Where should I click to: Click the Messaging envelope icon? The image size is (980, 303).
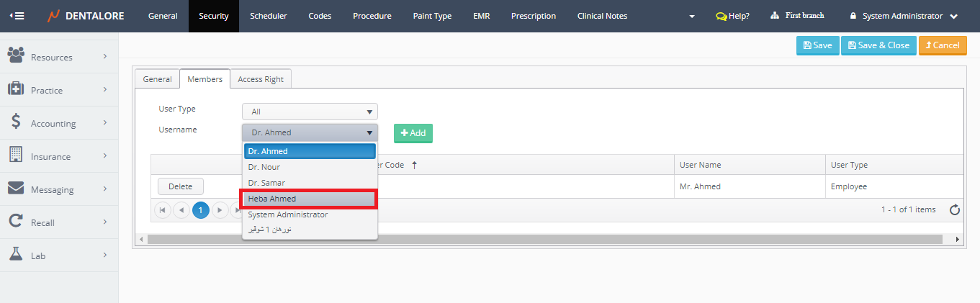point(16,189)
